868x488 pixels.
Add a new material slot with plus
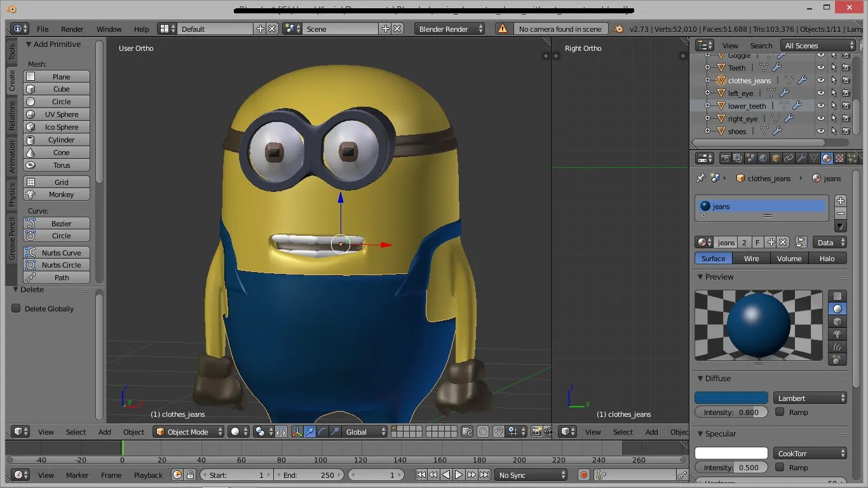coord(841,201)
